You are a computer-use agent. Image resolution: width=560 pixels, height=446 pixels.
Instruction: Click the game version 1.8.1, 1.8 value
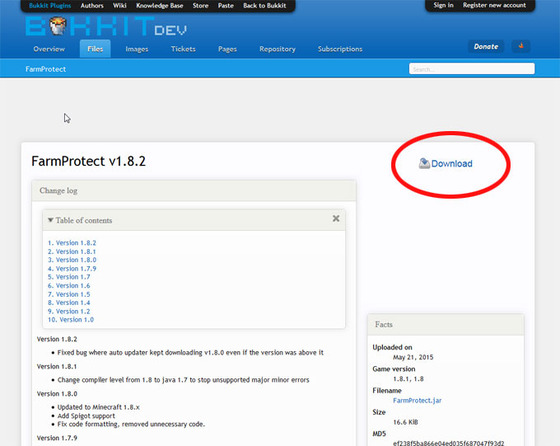pos(408,379)
